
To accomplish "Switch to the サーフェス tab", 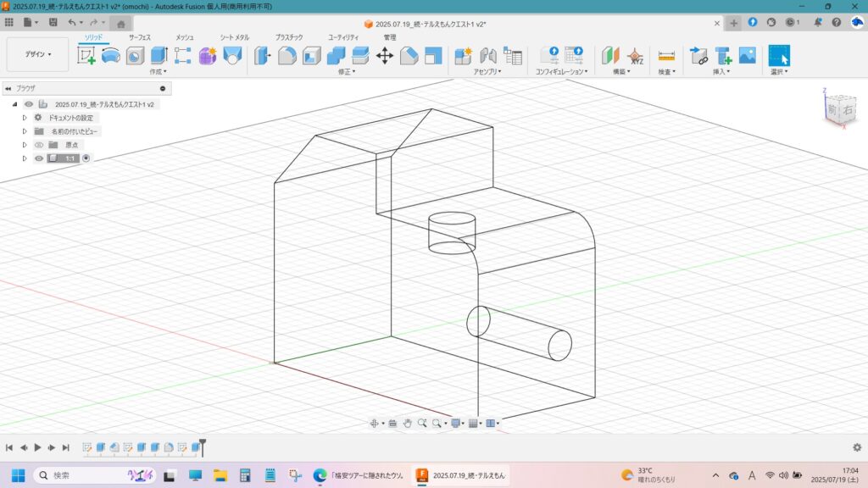I will [140, 37].
